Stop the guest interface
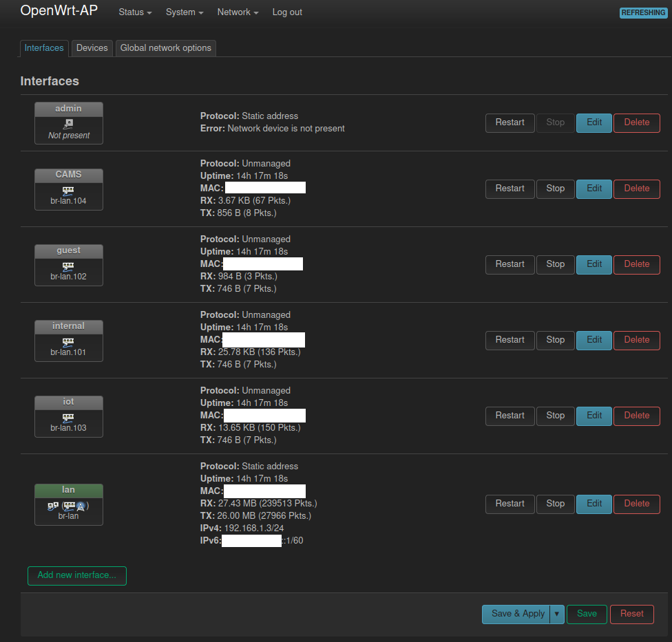 556,265
